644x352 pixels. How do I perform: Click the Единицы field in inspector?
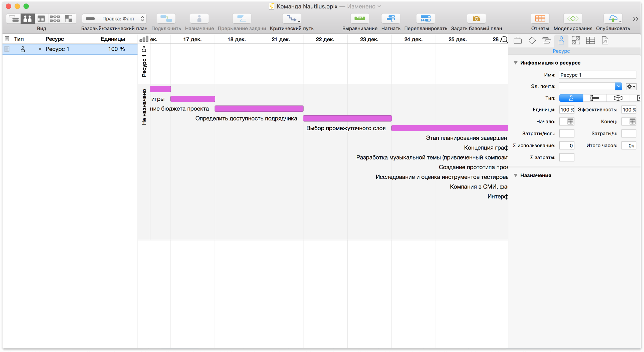tap(567, 109)
